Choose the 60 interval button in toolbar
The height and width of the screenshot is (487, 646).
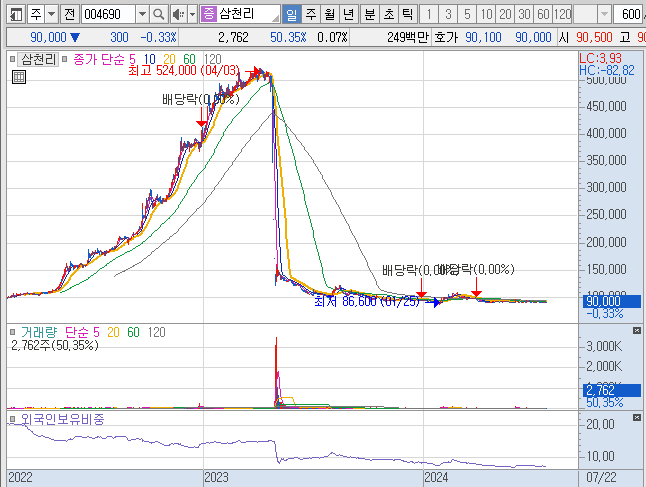click(x=543, y=14)
